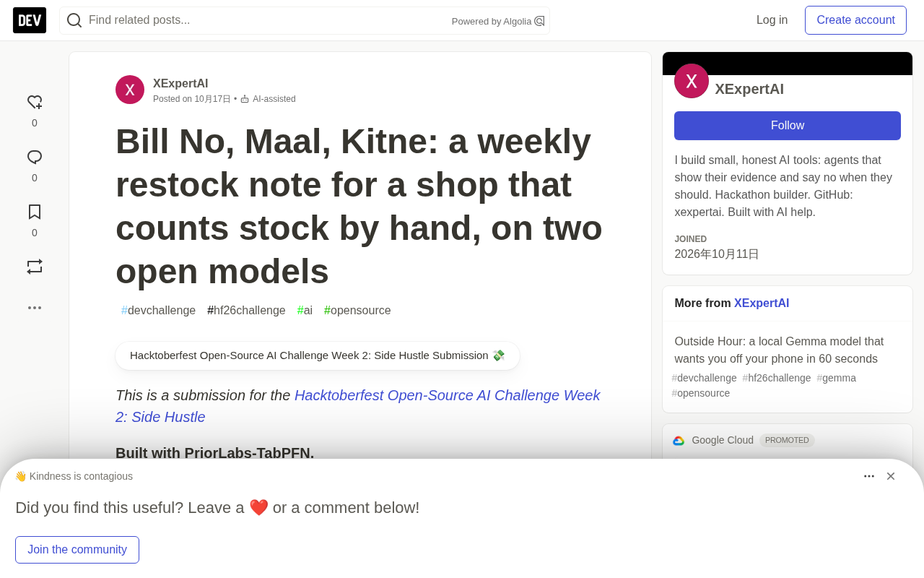
Task: Open the post's more options ellipsis in the sidebar
Action: pyautogui.click(x=35, y=308)
